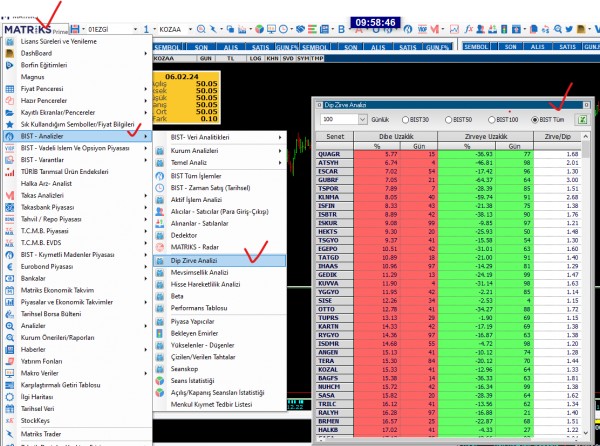Click the GUN period button on chart bar
The height and width of the screenshot is (446, 600).
point(205,59)
